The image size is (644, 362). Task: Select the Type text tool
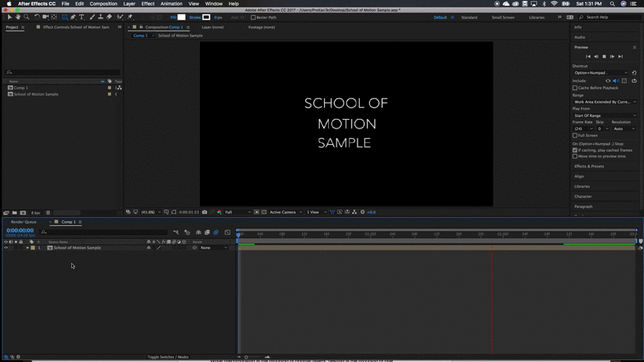(x=82, y=17)
